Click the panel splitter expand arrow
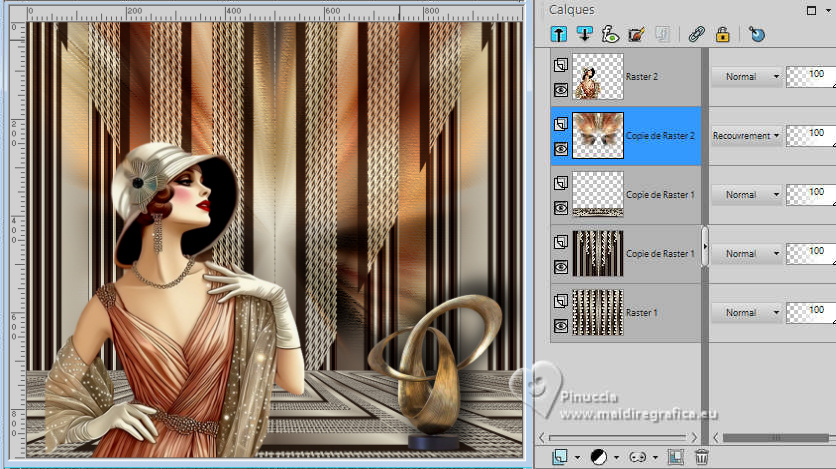 tap(705, 247)
